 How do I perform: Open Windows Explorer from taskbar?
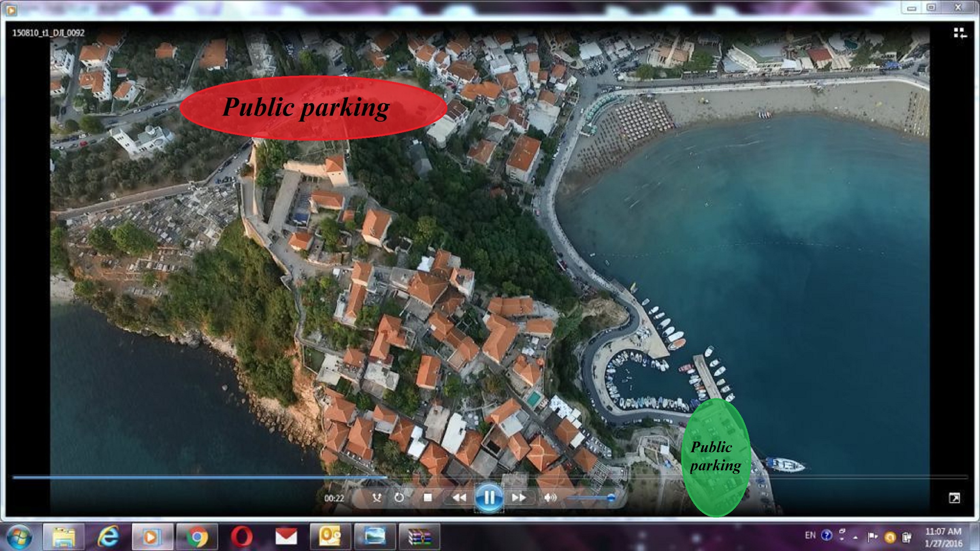point(64,537)
